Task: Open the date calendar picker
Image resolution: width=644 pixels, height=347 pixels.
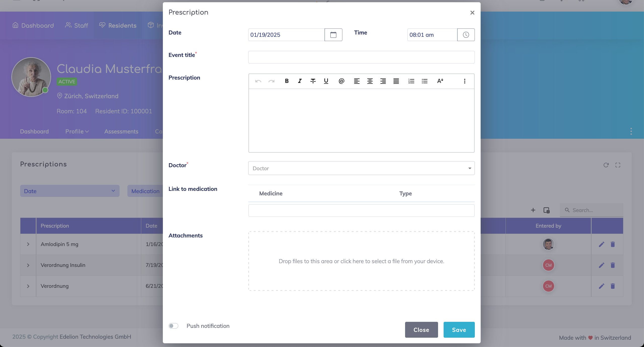Action: [333, 35]
